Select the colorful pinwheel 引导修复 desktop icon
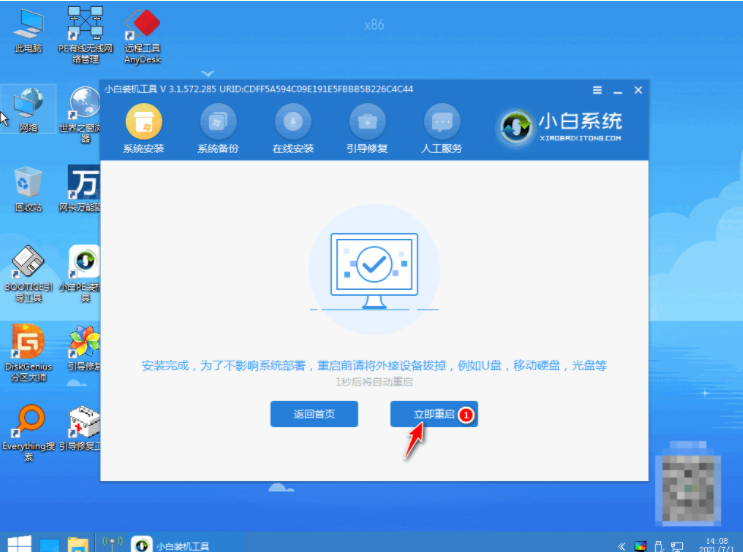 [x=83, y=348]
